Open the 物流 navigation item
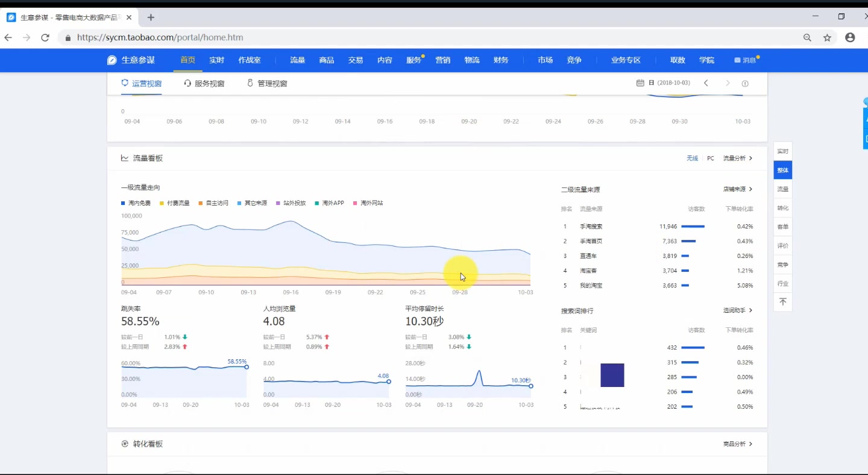Image resolution: width=868 pixels, height=475 pixels. 472,60
